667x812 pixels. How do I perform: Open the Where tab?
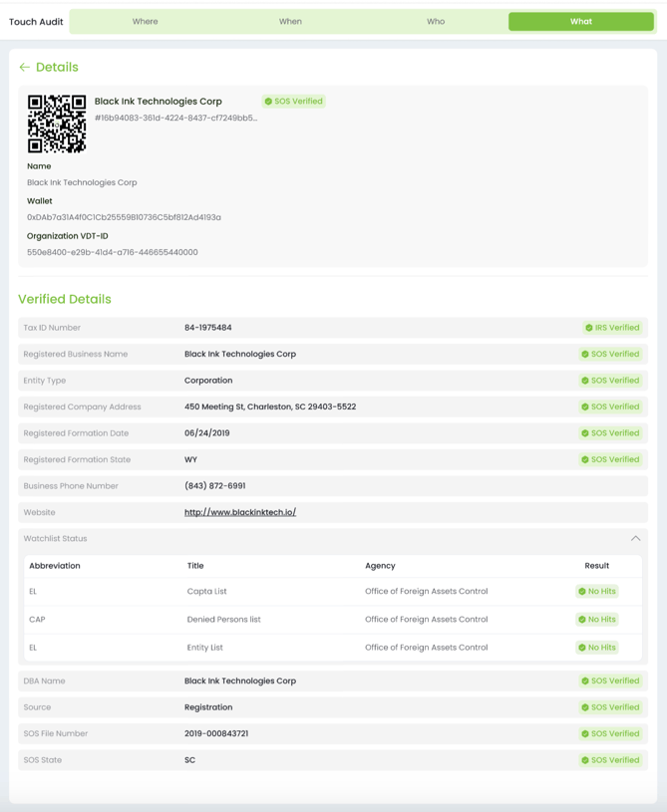coord(146,21)
